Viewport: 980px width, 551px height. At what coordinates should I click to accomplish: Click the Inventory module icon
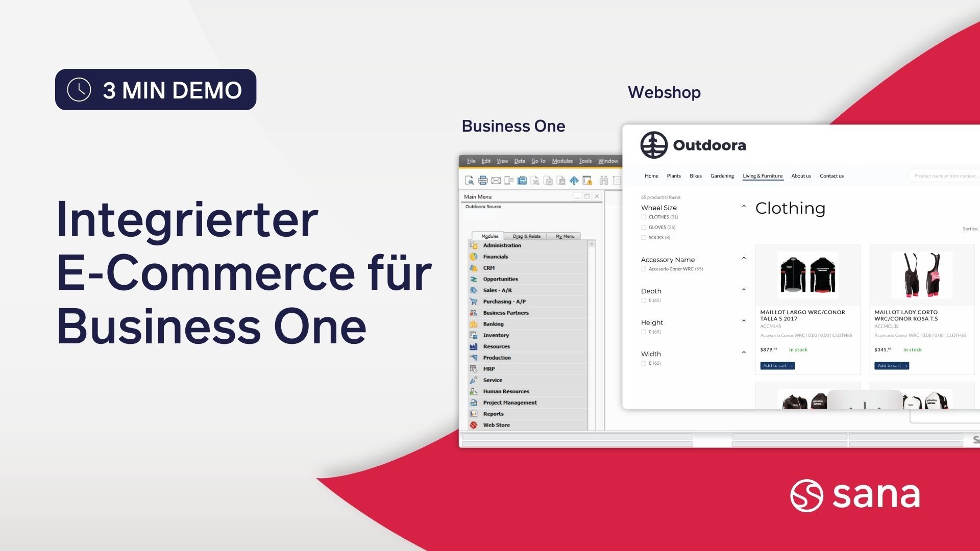[x=473, y=335]
